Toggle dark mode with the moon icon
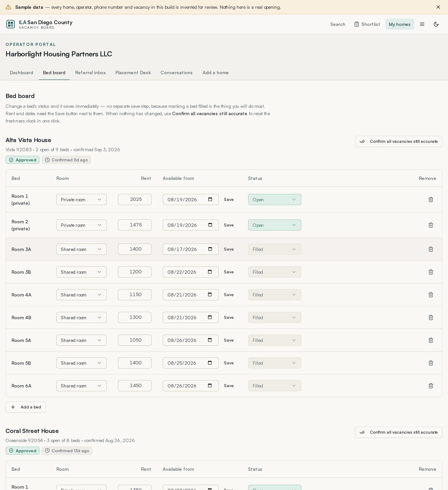The width and height of the screenshot is (448, 490). (436, 24)
